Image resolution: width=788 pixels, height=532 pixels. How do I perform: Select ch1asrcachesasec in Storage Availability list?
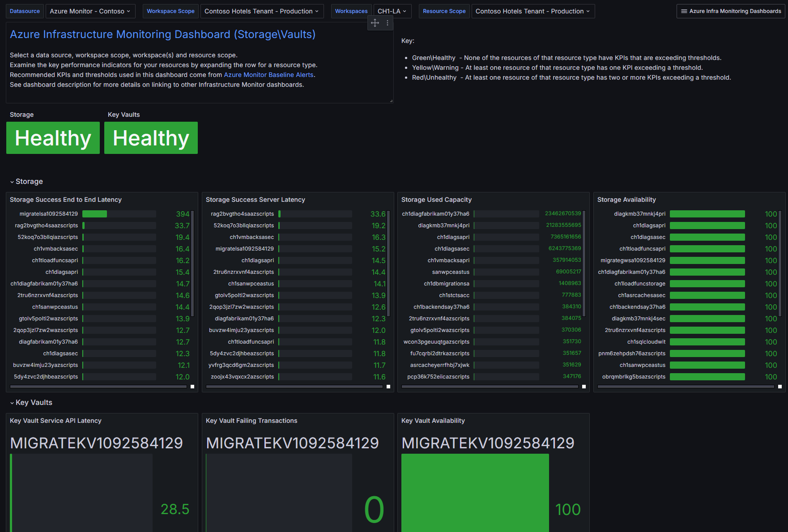[x=642, y=295]
